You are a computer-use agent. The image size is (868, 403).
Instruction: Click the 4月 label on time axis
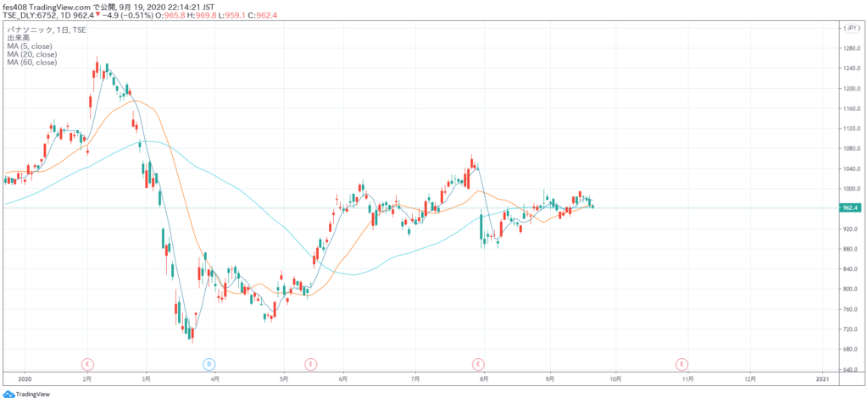click(x=215, y=379)
